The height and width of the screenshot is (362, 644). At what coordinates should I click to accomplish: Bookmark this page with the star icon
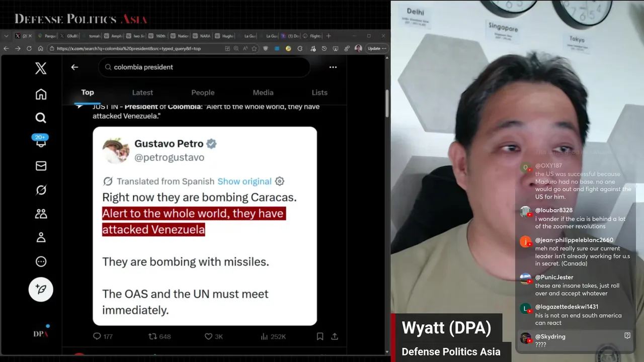click(254, 49)
